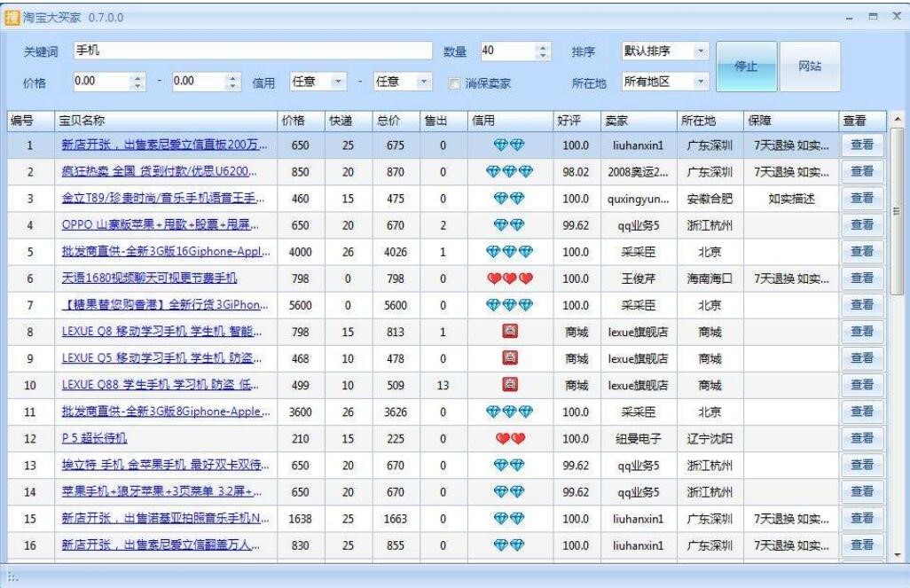910x588 pixels.
Task: Click the status bar grip icon
Action: (x=12, y=576)
